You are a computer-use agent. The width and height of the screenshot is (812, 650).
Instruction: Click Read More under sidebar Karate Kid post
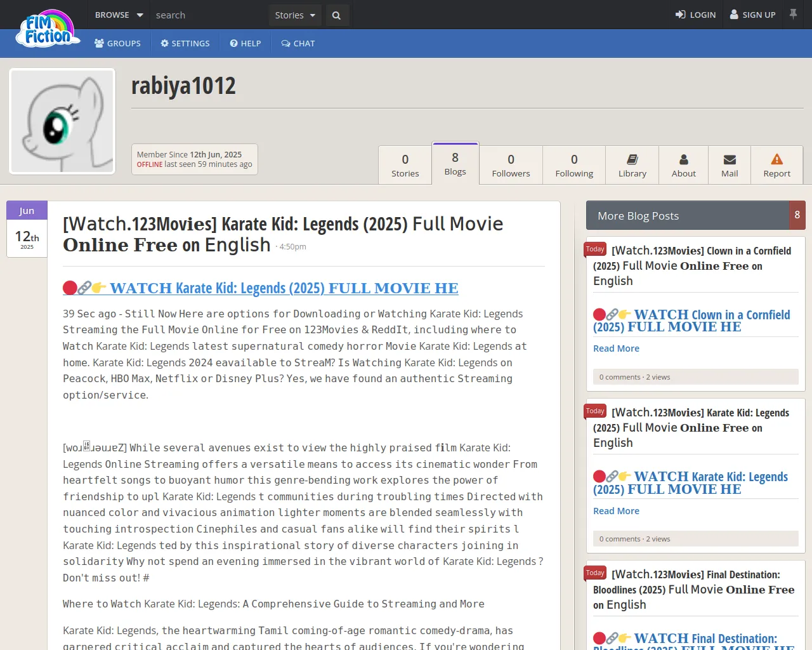[x=616, y=511]
